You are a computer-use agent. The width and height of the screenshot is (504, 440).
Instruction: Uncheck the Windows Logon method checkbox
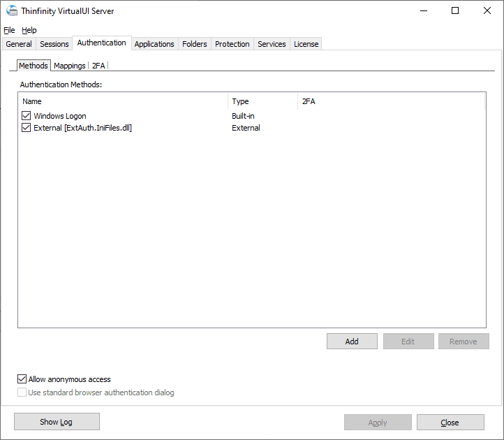[x=27, y=116]
